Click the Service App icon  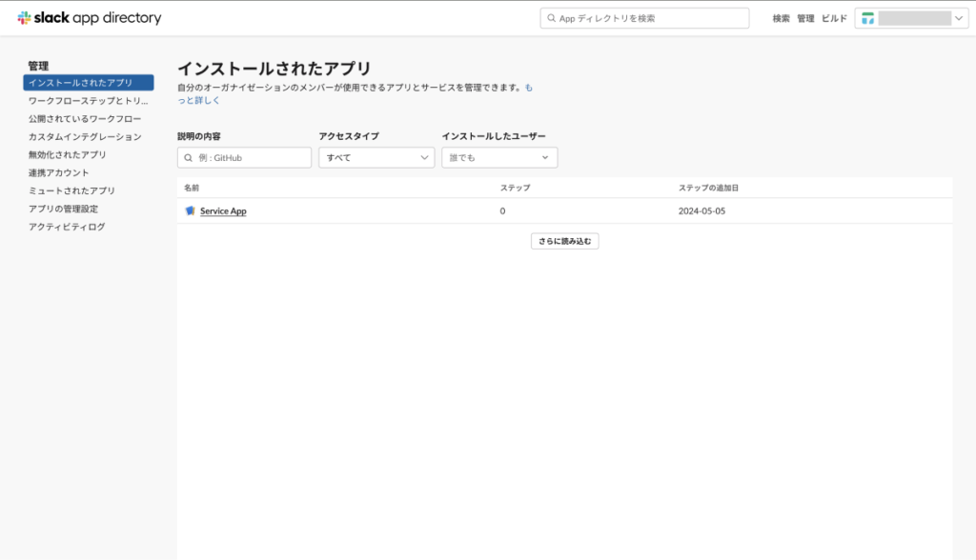[x=190, y=210]
